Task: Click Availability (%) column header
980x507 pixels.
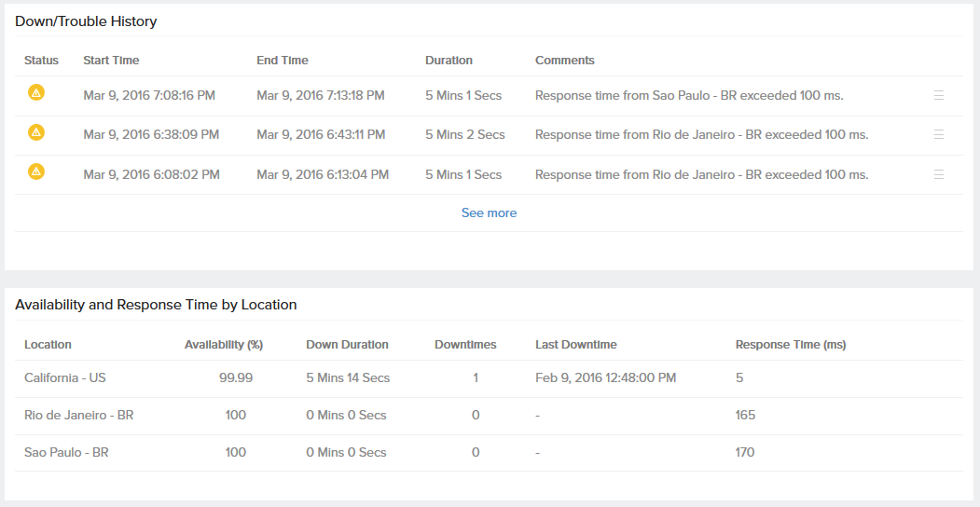Action: click(224, 345)
